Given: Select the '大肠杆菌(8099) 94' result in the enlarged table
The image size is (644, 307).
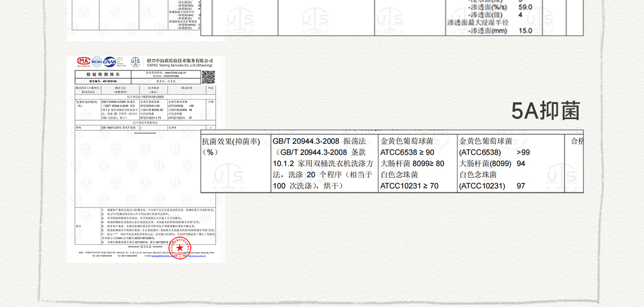Looking at the screenshot, I should click(492, 163).
